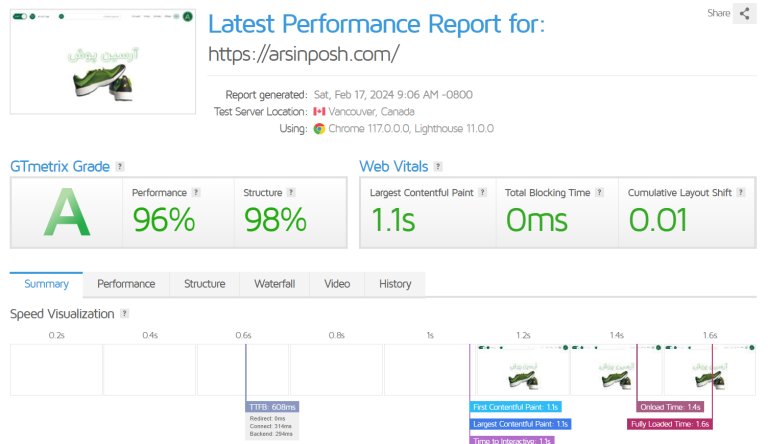The image size is (768, 444).
Task: Click the Web Vitals heading
Action: tap(394, 167)
